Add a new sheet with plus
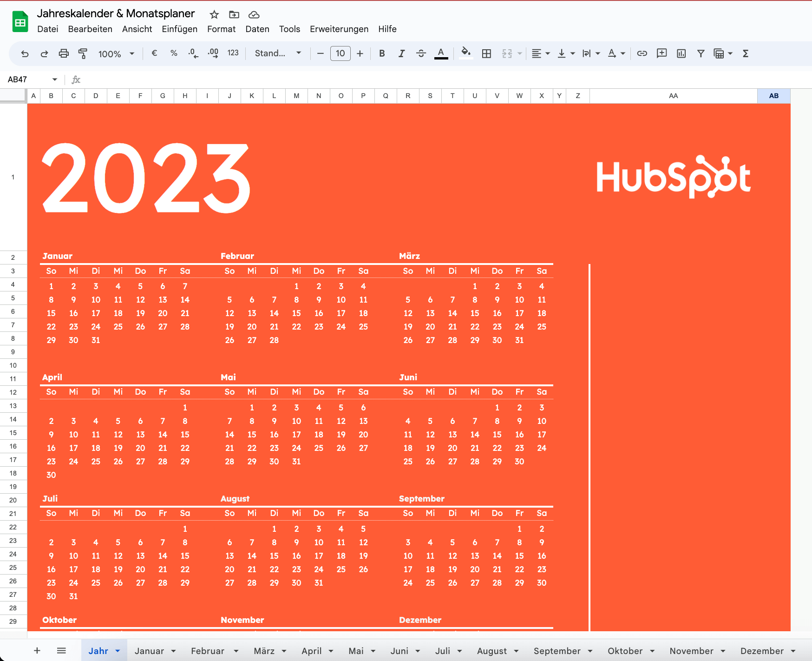The width and height of the screenshot is (812, 661). coord(37,650)
